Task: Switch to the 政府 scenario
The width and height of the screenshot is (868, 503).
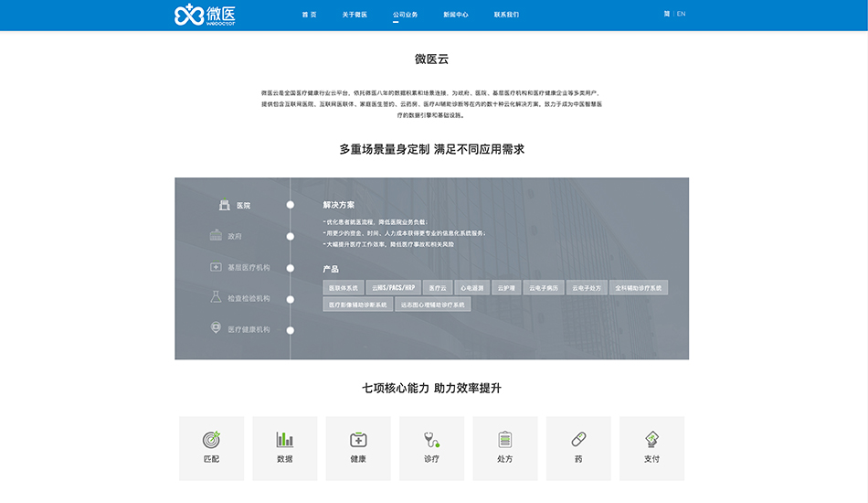Action: (234, 236)
